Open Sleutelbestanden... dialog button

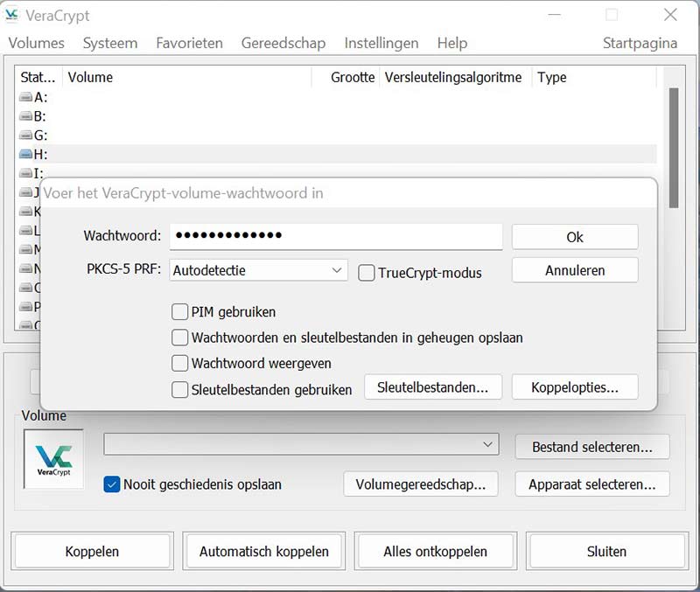pos(432,387)
